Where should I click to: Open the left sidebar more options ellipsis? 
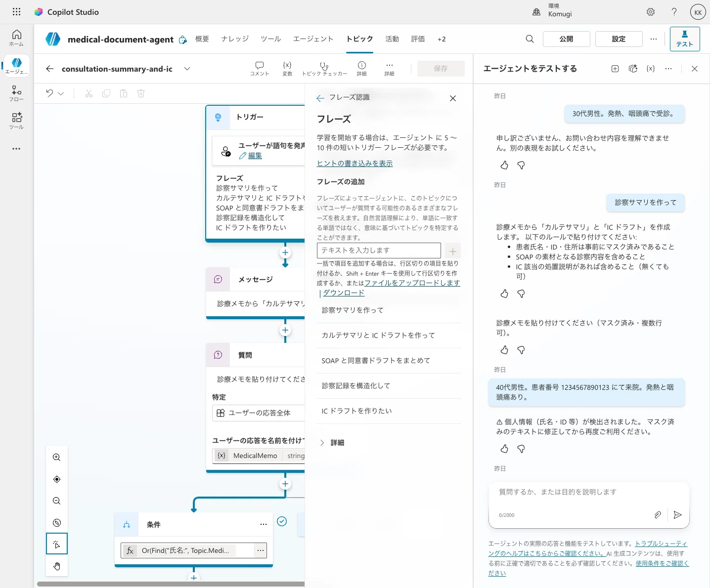pyautogui.click(x=16, y=149)
